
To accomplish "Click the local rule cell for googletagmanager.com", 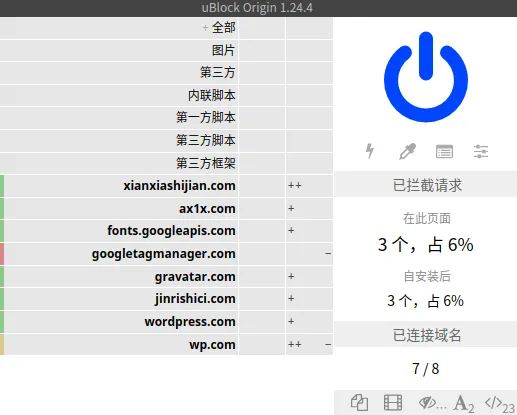I will [309, 254].
